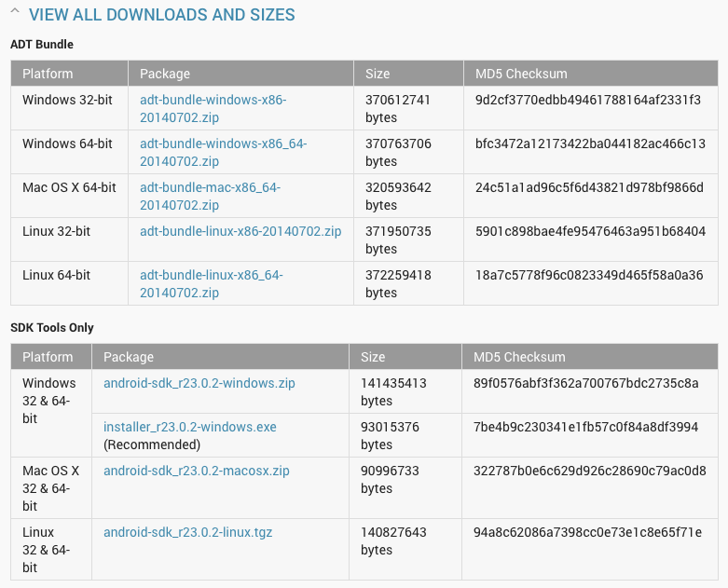Click the ADT Bundle Platform column header

tap(69, 74)
